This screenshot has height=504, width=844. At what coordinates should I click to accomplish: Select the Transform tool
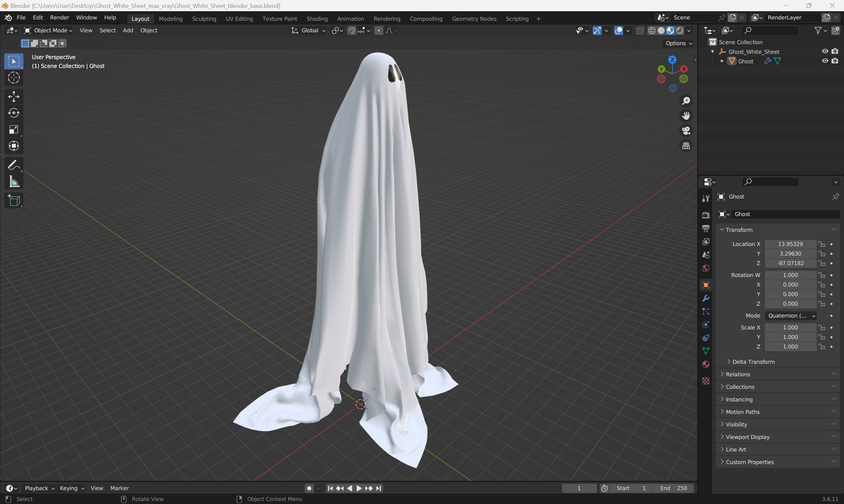click(14, 146)
